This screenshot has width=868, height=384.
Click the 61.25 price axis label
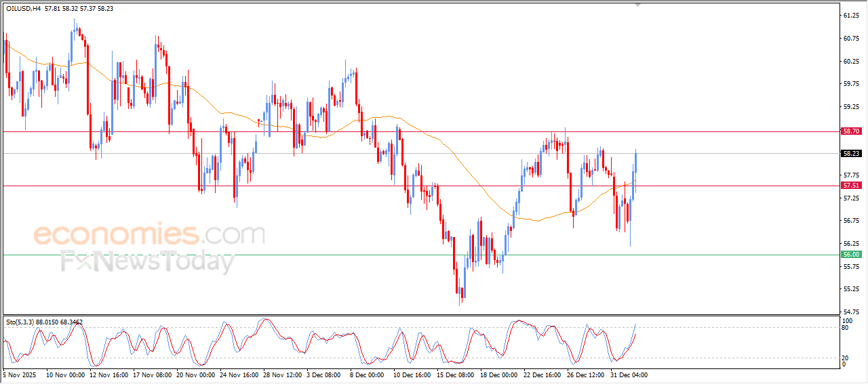[x=850, y=15]
